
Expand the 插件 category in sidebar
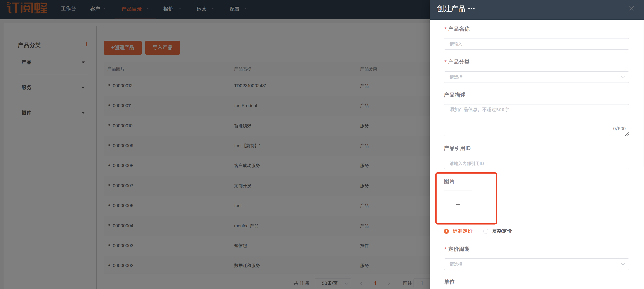[83, 113]
